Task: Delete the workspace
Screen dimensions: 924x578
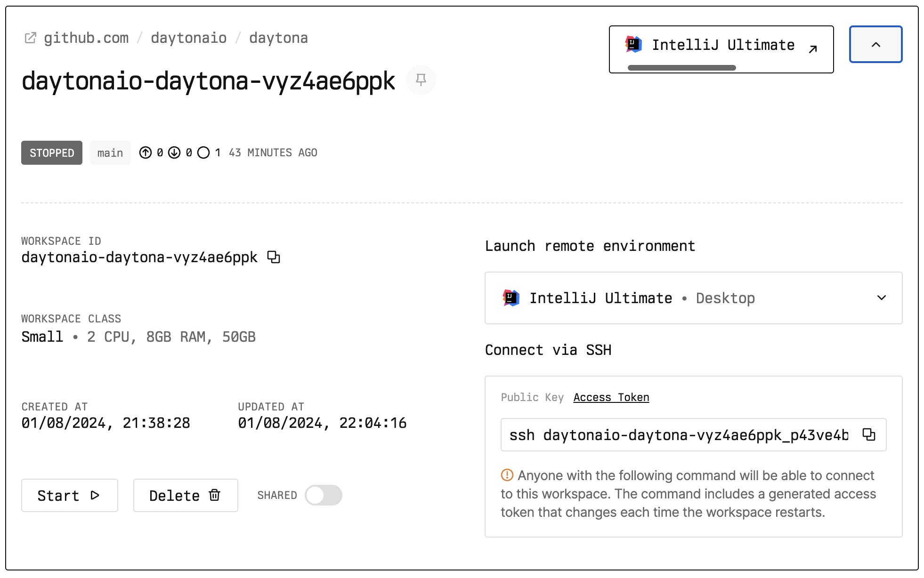Action: point(186,495)
